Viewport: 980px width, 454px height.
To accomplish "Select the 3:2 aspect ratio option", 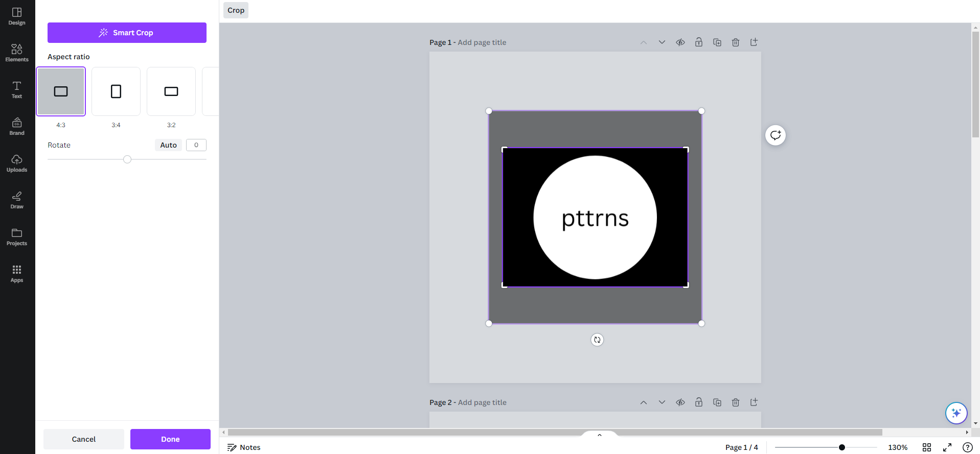I will [x=171, y=91].
